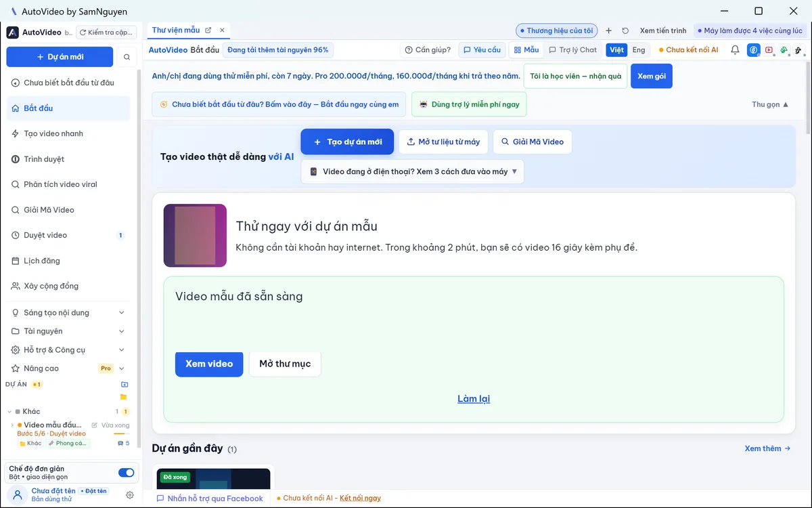Click the user avatar icon
Viewport: 812px width, 508px height.
pos(18,495)
